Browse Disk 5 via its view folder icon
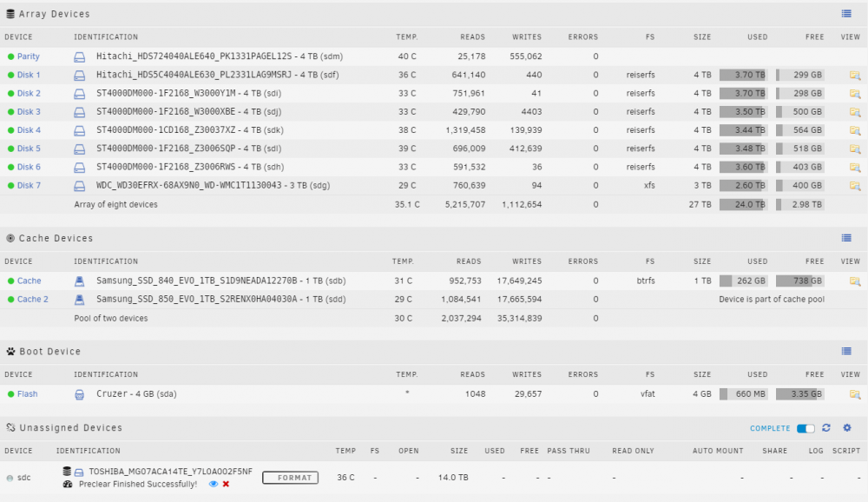 point(855,149)
